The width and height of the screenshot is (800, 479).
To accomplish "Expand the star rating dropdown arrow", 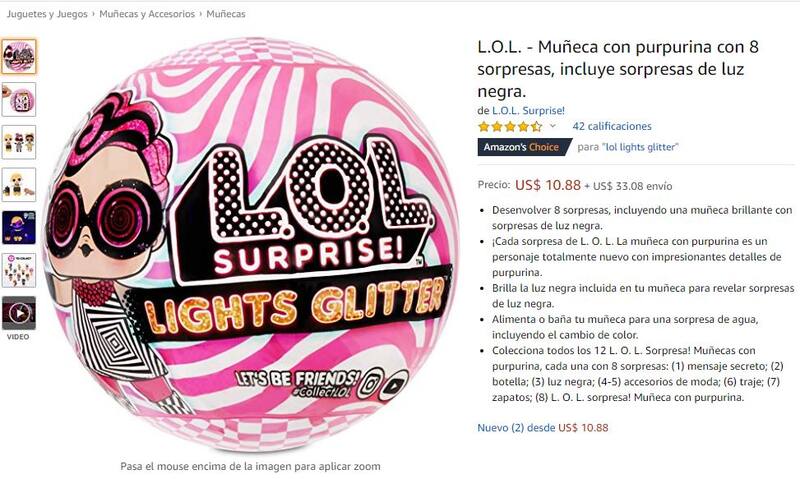I will point(552,126).
